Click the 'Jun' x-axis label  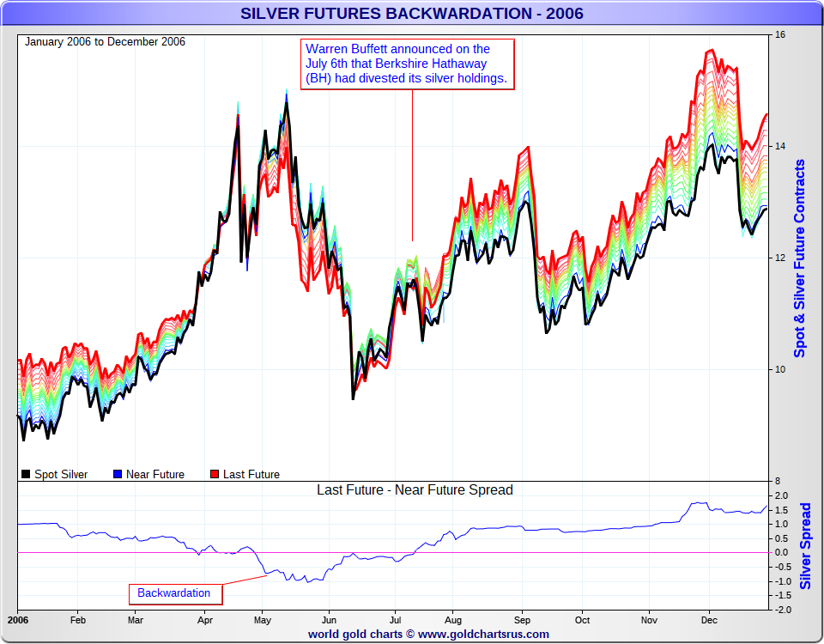pos(329,620)
